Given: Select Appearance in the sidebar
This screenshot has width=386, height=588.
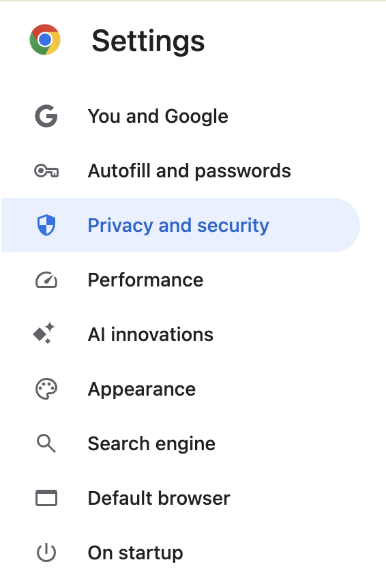Looking at the screenshot, I should click(x=181, y=389).
